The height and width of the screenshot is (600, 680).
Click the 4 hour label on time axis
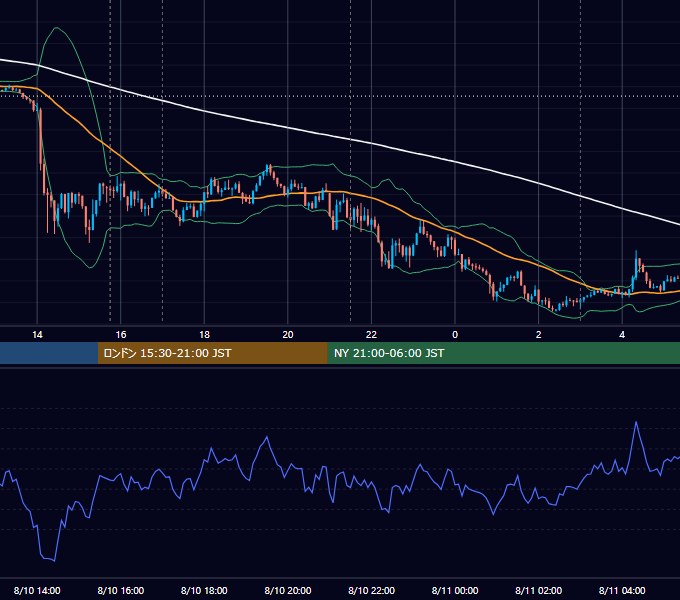[x=622, y=335]
